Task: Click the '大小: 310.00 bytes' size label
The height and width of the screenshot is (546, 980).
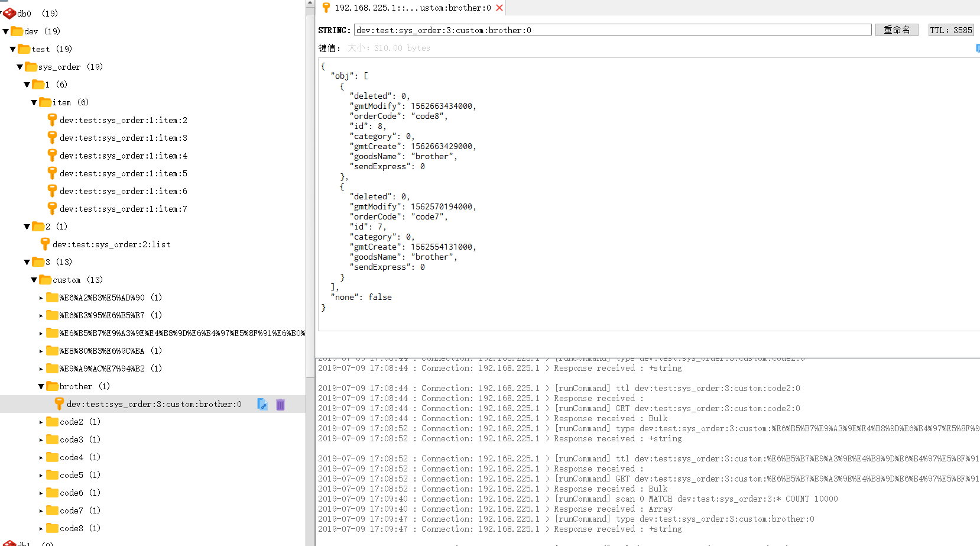Action: point(389,48)
